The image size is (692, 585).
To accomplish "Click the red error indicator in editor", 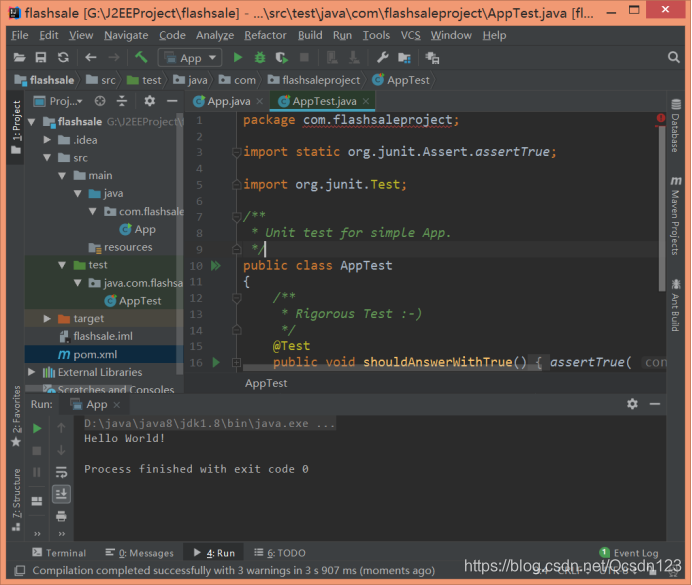I will (x=661, y=118).
